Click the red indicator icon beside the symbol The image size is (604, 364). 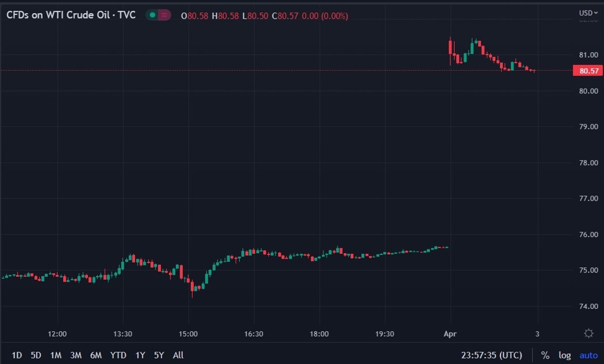coord(165,15)
